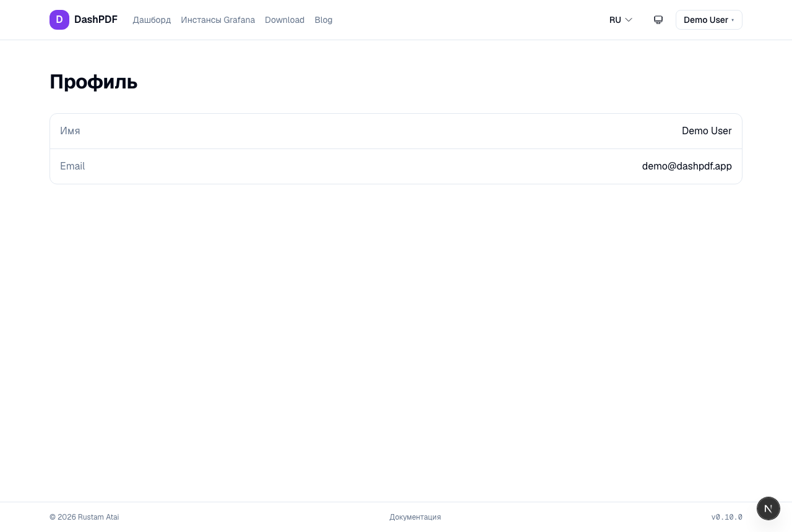The height and width of the screenshot is (532, 792).
Task: Open the Next.js dev tools N badge
Action: pyautogui.click(x=768, y=508)
